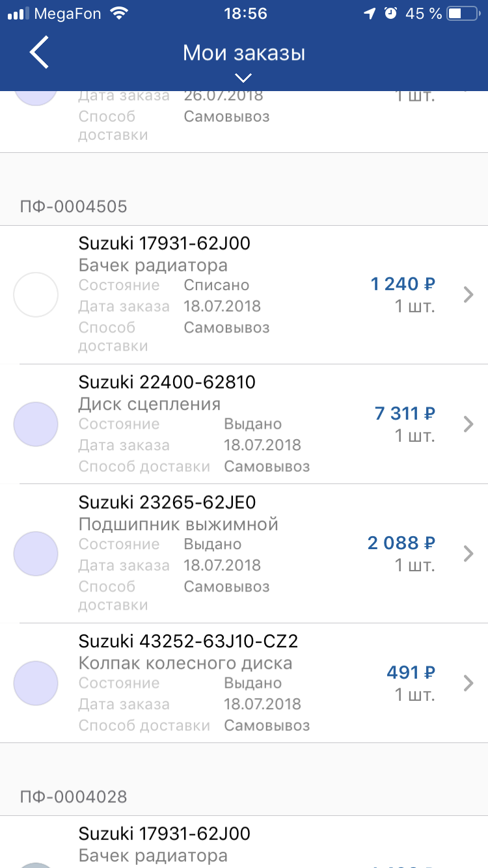Open details chevron for Колпак колесного диска
This screenshot has width=488, height=868.
click(x=468, y=683)
